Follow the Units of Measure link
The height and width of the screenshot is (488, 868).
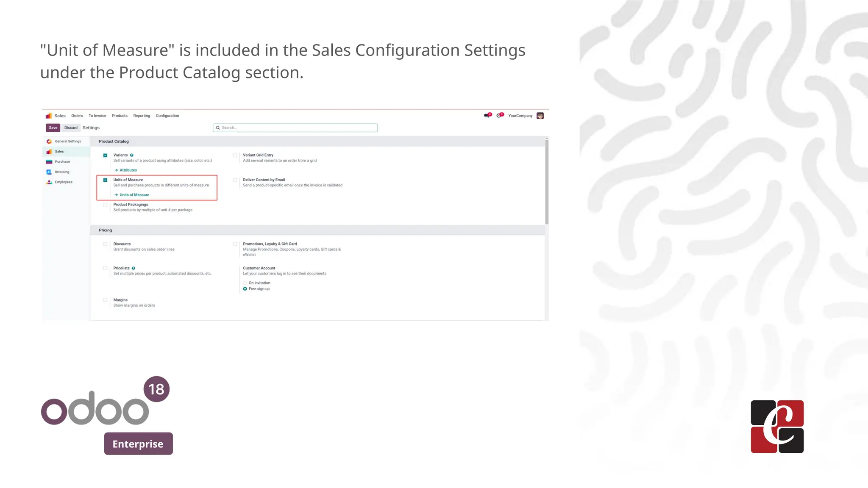134,195
